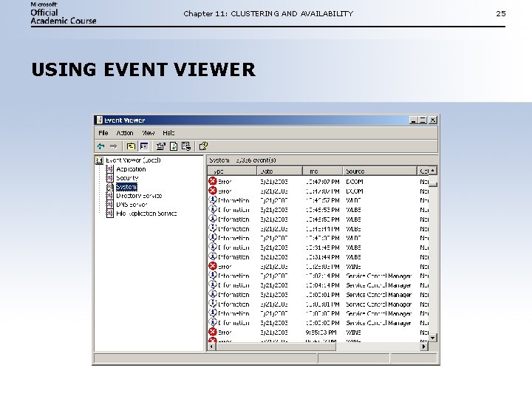Click the Help toolbar icon
Image resolution: width=532 pixels, height=399 pixels.
click(x=203, y=146)
